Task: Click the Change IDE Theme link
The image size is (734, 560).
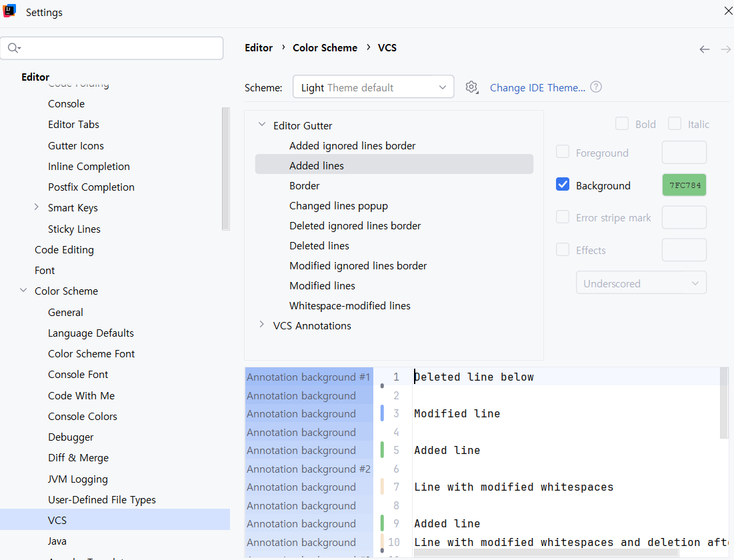Action: tap(537, 87)
